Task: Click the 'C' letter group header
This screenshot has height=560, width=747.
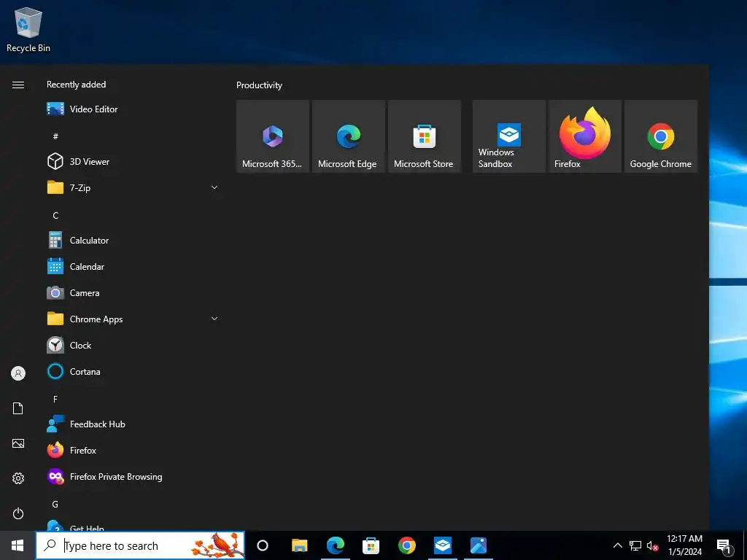Action: pos(55,215)
